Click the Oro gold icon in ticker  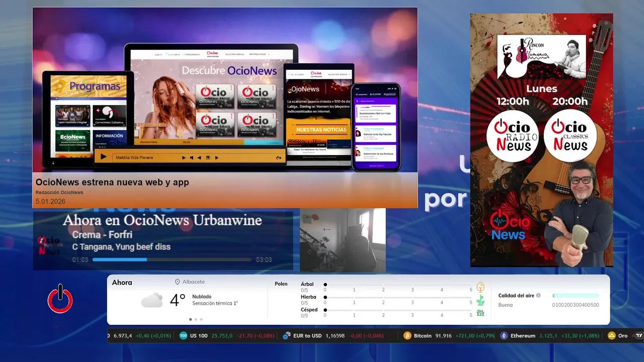pos(612,336)
